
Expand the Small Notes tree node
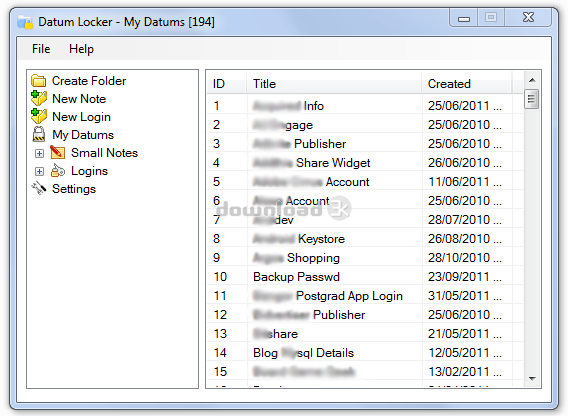click(x=39, y=153)
